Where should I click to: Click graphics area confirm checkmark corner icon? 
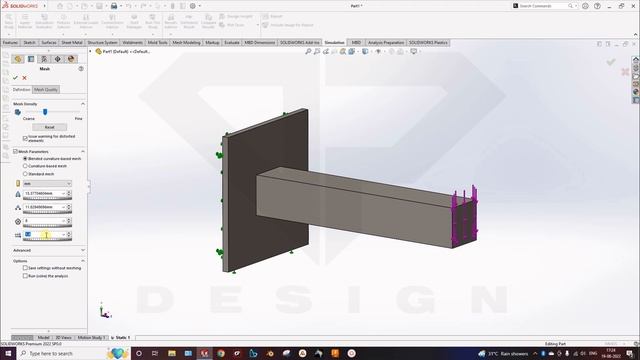coord(611,62)
